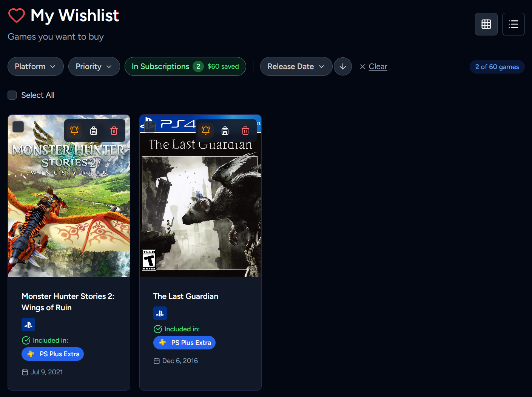Remove The Last Guardian using trash icon

click(245, 131)
